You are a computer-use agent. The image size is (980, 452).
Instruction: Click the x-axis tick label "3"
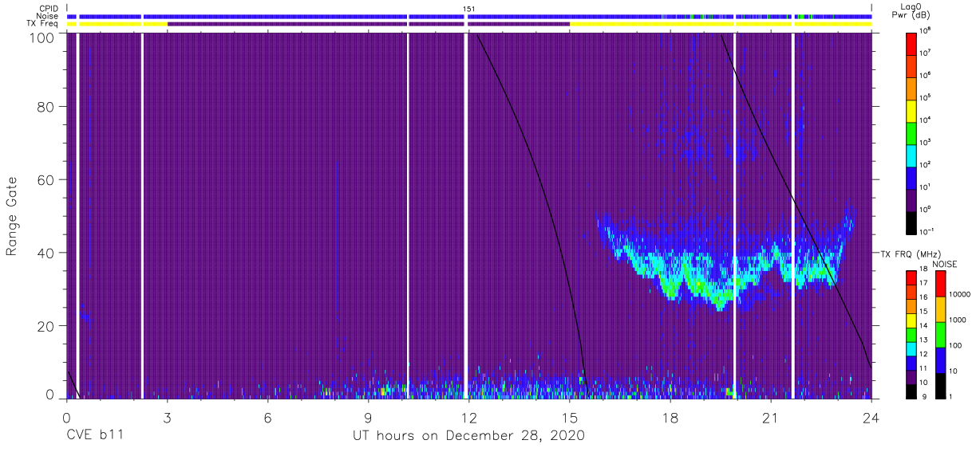tap(167, 417)
